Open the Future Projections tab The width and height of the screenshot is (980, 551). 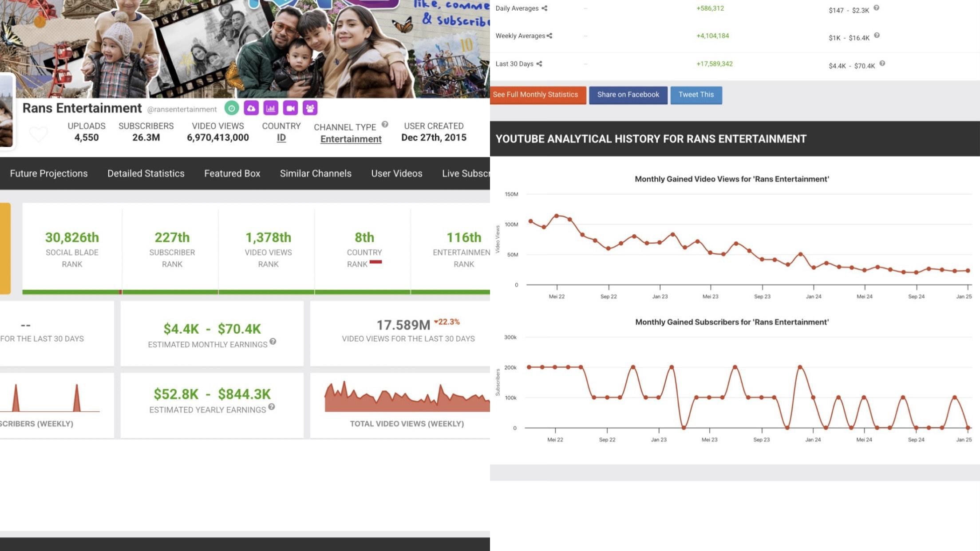[x=49, y=173]
